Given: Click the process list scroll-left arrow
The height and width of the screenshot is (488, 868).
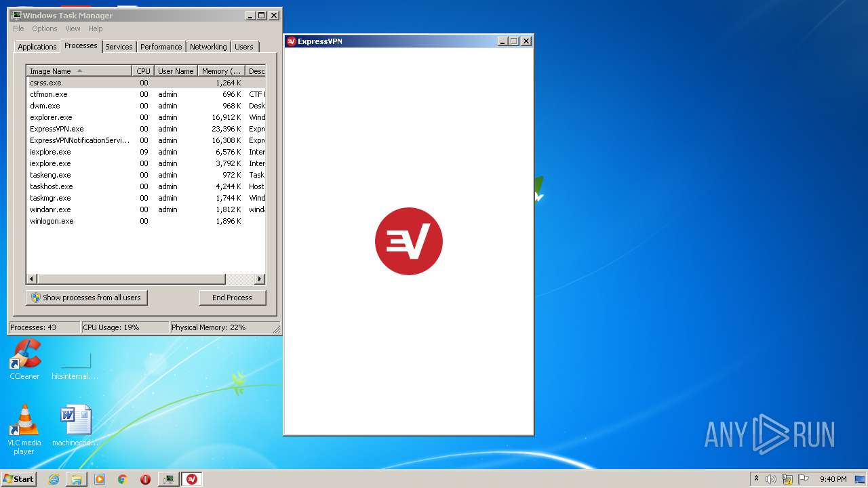Looking at the screenshot, I should click(x=31, y=279).
